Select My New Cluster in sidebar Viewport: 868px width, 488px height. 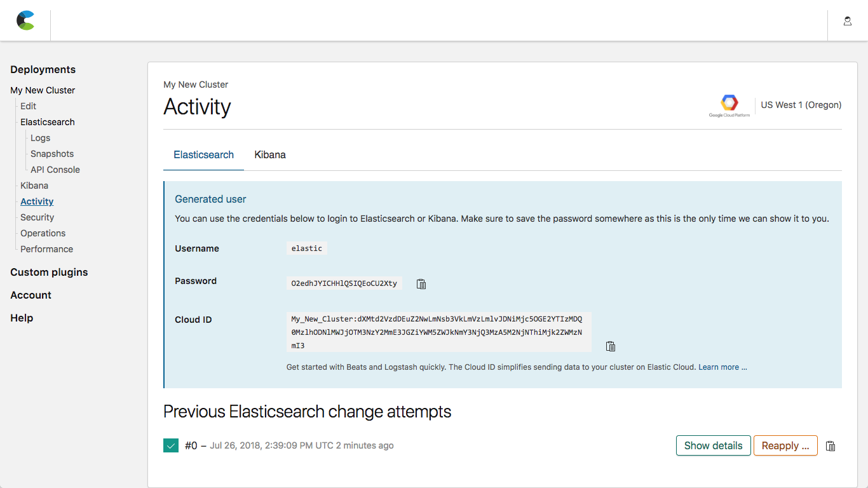[43, 90]
